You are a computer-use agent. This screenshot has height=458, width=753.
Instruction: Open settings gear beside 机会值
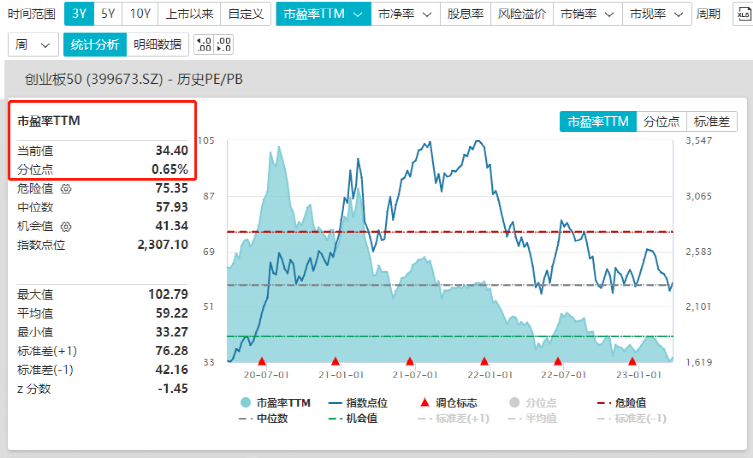tap(66, 226)
